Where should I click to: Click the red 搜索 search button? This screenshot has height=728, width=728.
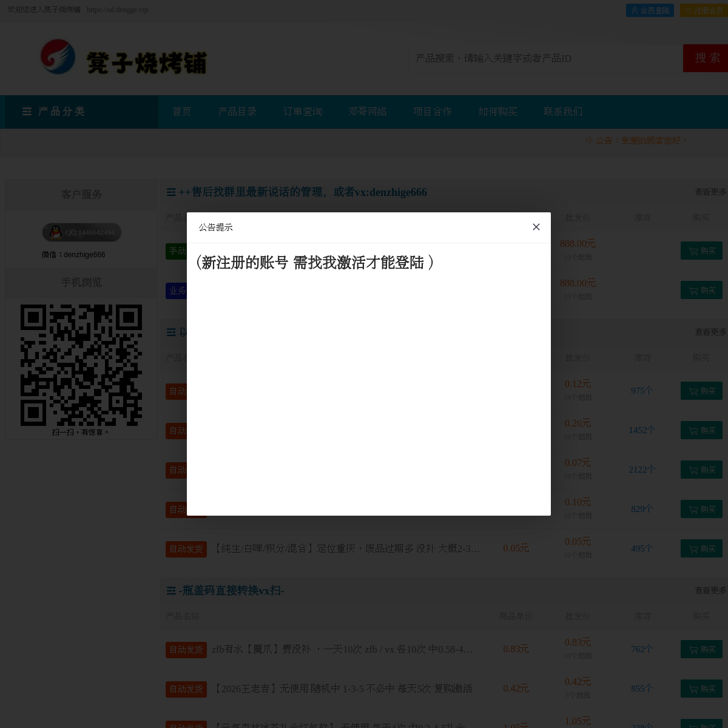[706, 58]
